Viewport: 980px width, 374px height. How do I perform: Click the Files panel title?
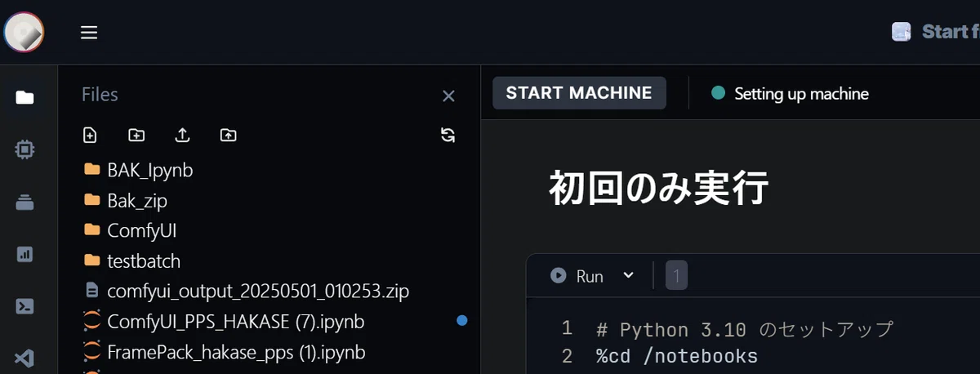100,95
